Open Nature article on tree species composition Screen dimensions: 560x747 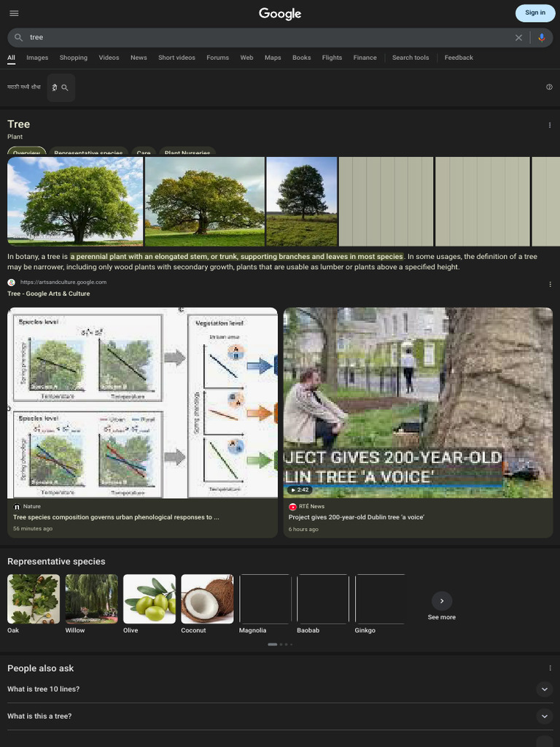coord(116,516)
